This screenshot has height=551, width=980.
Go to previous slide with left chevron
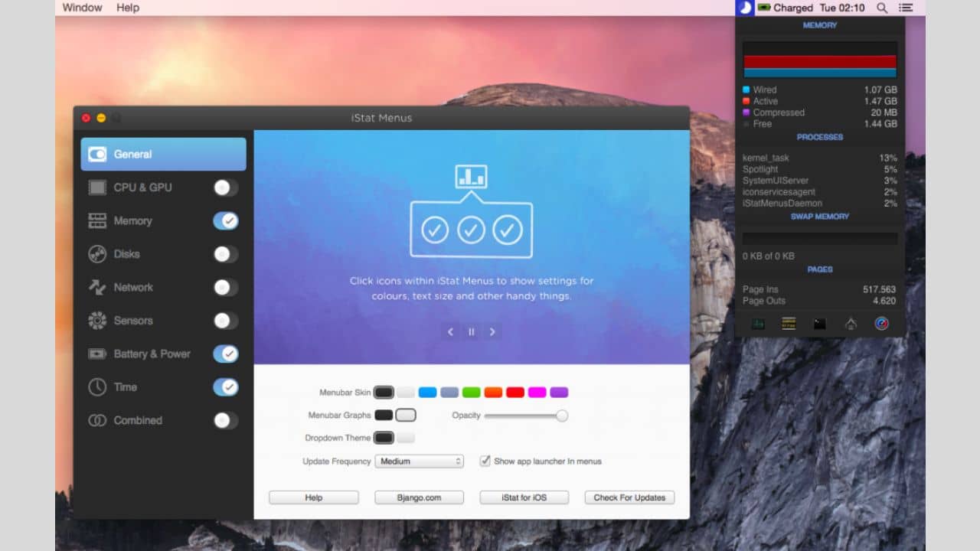pyautogui.click(x=450, y=332)
